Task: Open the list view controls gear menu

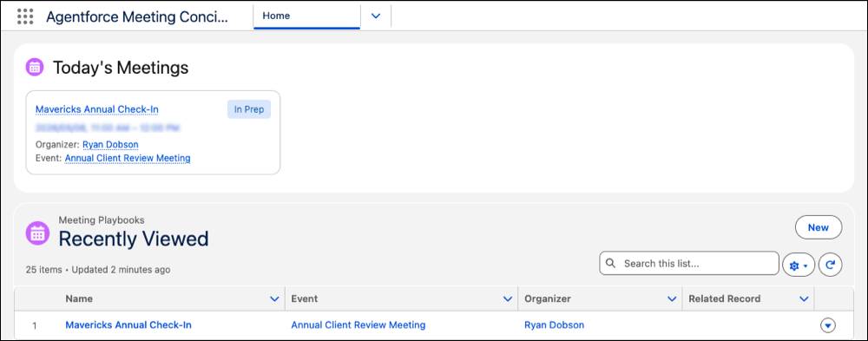Action: (x=799, y=266)
